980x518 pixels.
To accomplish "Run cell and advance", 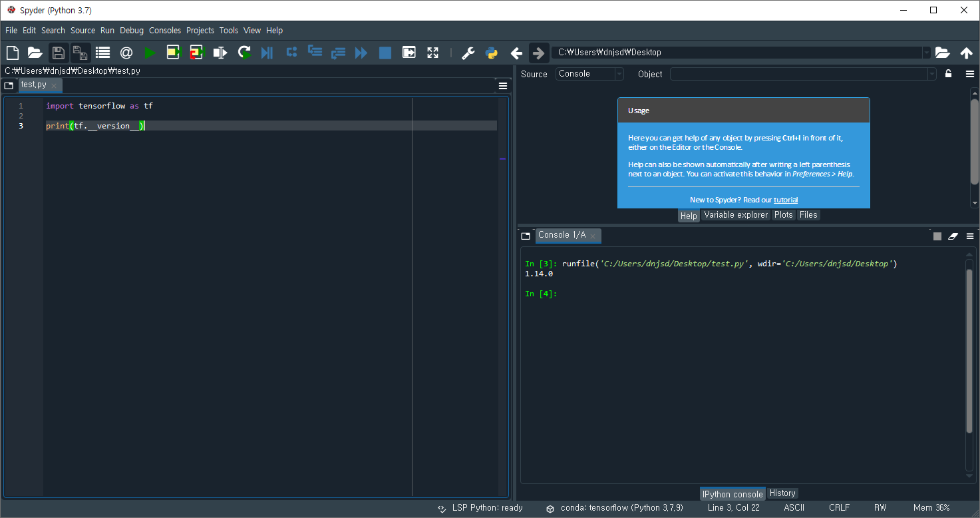I will point(197,53).
